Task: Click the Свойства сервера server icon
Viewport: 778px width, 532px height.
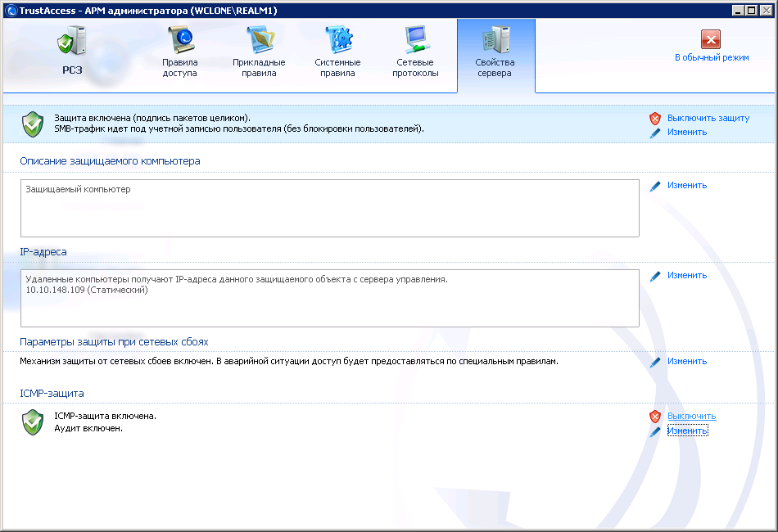Action: click(x=495, y=39)
